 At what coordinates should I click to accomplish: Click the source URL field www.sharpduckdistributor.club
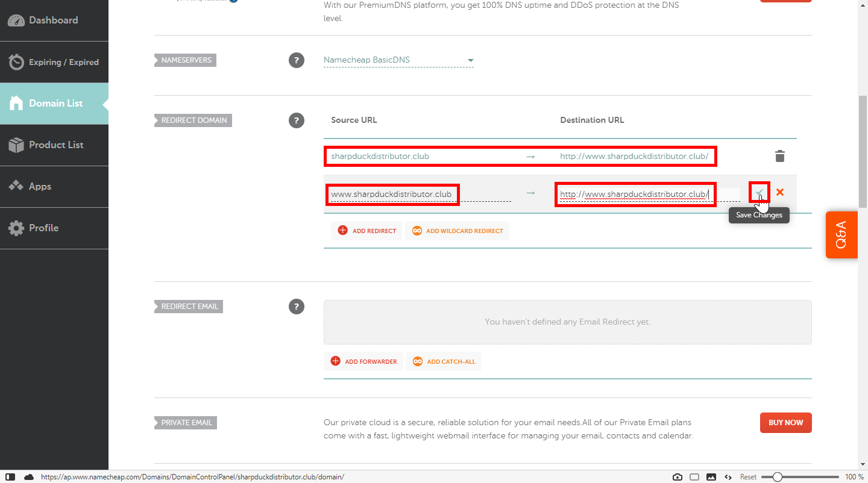(421, 194)
